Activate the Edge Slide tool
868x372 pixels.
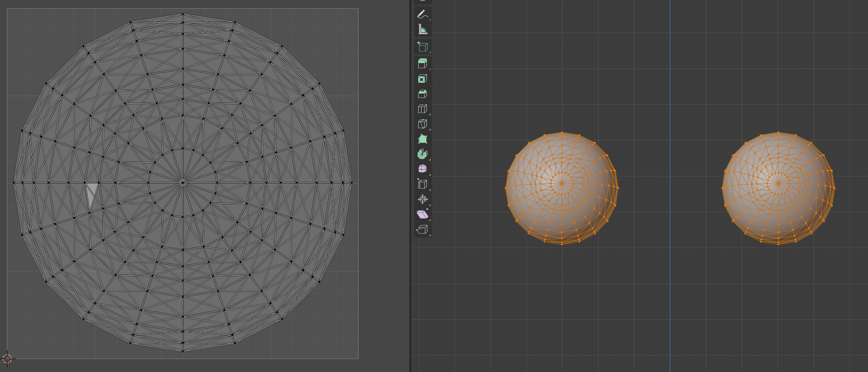click(423, 184)
